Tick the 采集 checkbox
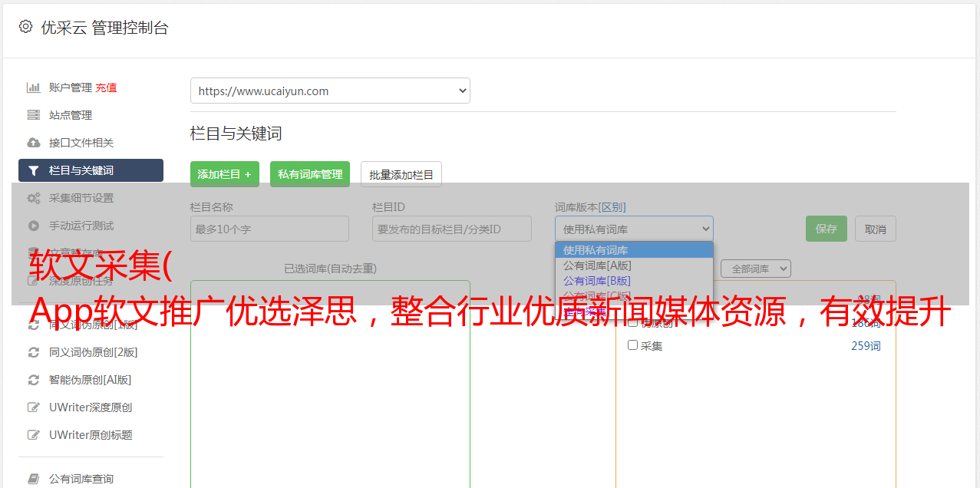The image size is (980, 488). pos(633,345)
